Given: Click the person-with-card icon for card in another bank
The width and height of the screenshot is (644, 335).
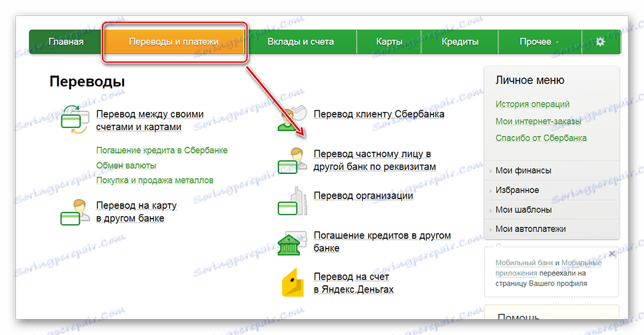Looking at the screenshot, I should coord(75,212).
